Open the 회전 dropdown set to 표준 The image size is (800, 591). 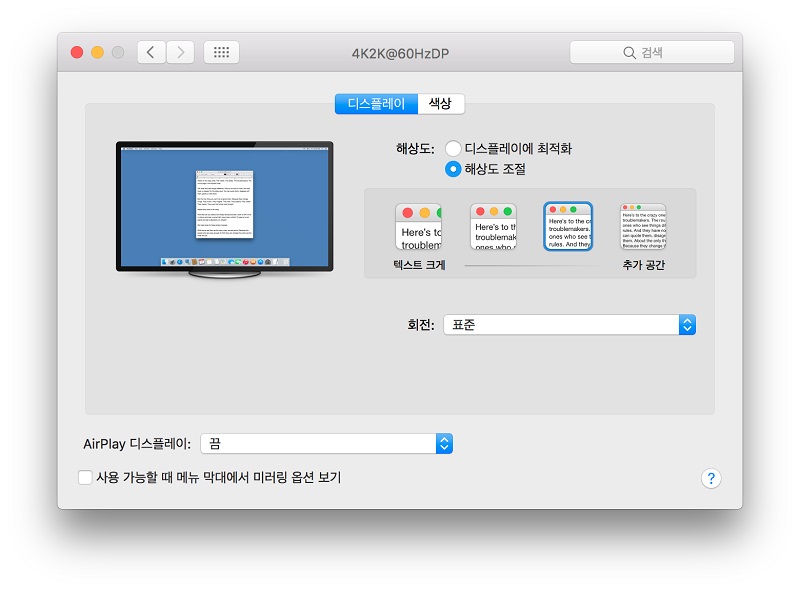(x=569, y=325)
